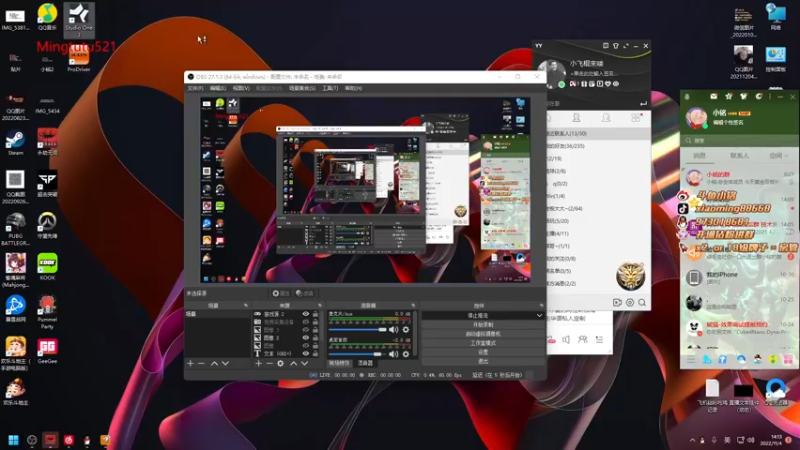This screenshot has height=450, width=800.
Task: Click the 开始录制 button in OBS controls
Action: click(x=483, y=325)
